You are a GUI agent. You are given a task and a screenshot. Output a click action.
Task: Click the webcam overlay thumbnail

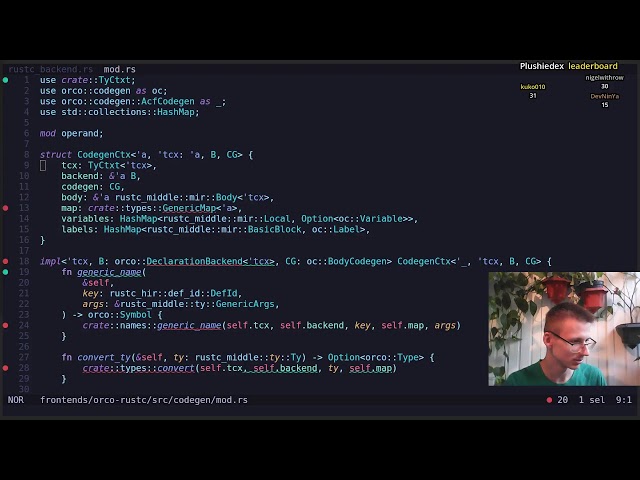(564, 329)
